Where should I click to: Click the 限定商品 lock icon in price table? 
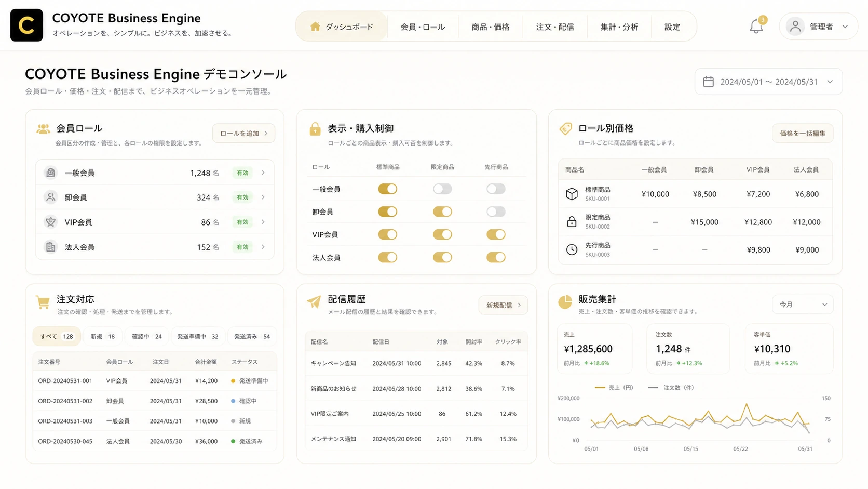(572, 222)
